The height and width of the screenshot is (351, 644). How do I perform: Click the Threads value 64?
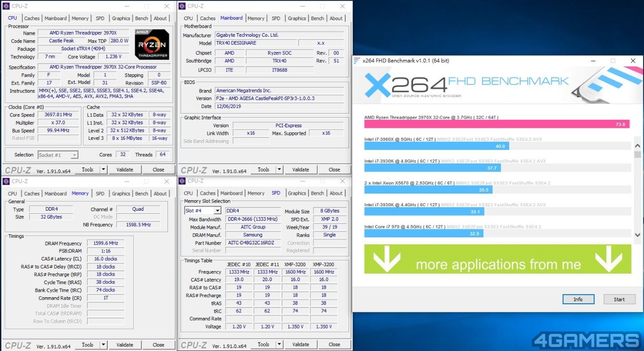pos(163,155)
